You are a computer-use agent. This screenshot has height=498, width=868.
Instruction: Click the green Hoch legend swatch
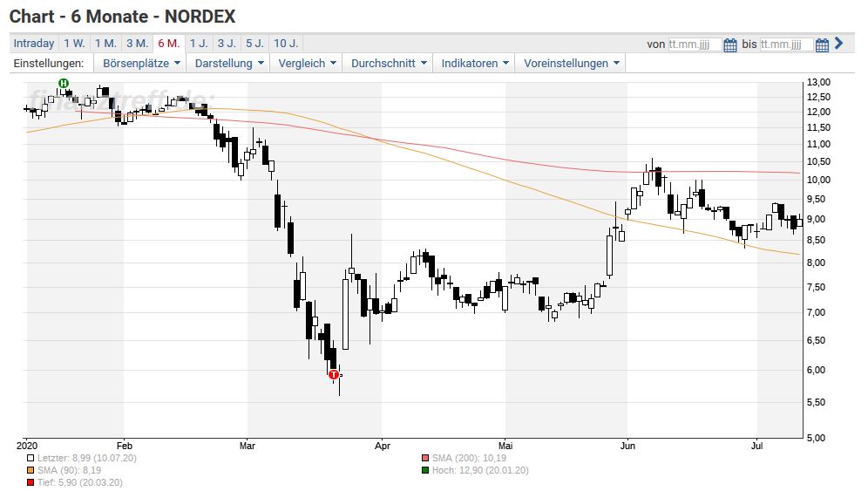click(x=425, y=471)
